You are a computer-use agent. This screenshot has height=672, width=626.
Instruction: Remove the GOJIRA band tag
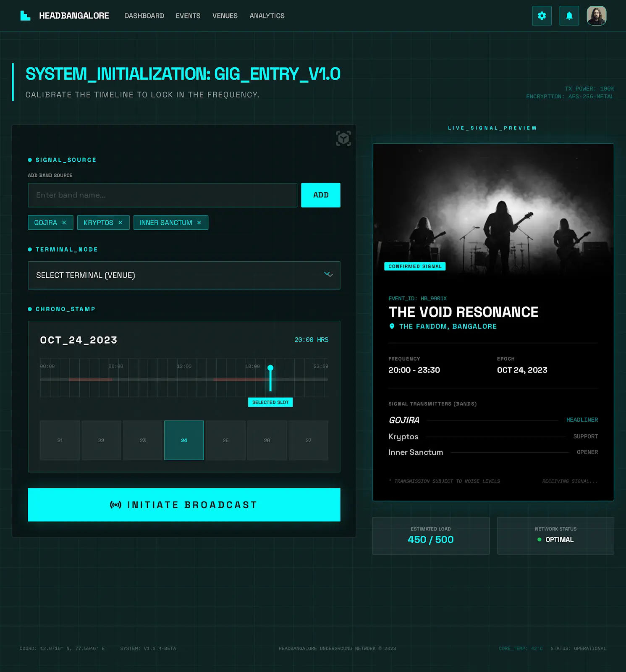click(64, 223)
